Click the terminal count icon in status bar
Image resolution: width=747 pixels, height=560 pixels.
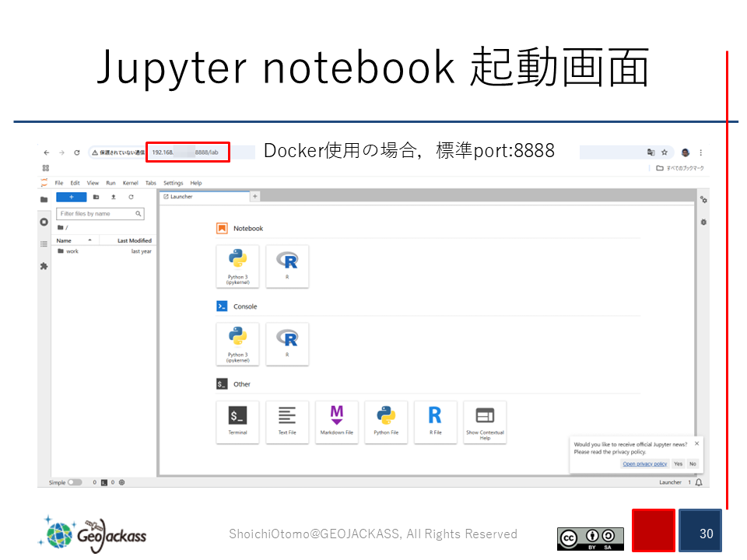[x=103, y=482]
